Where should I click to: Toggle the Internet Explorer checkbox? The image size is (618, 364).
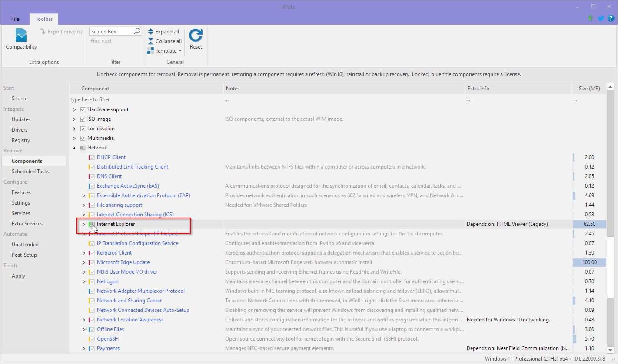click(x=92, y=224)
